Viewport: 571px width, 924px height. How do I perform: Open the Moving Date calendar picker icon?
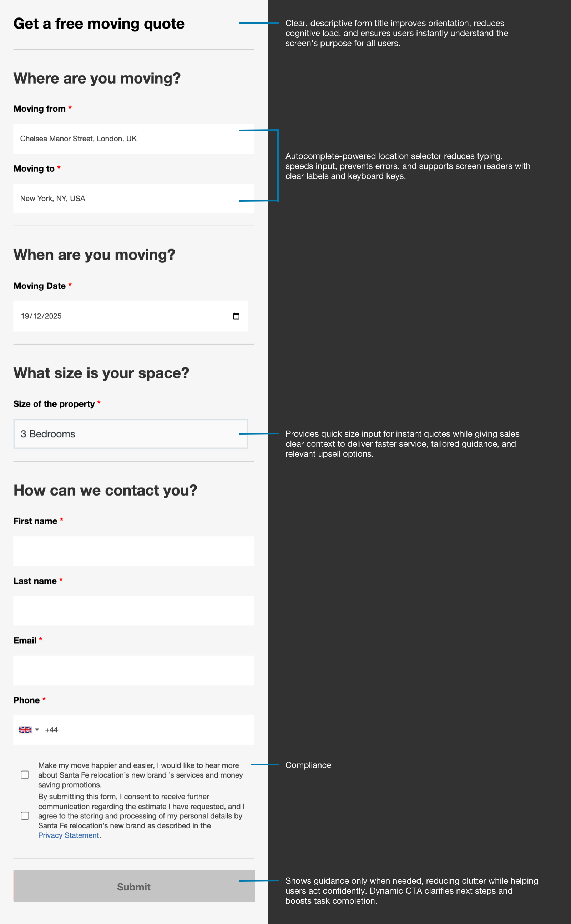pyautogui.click(x=236, y=316)
